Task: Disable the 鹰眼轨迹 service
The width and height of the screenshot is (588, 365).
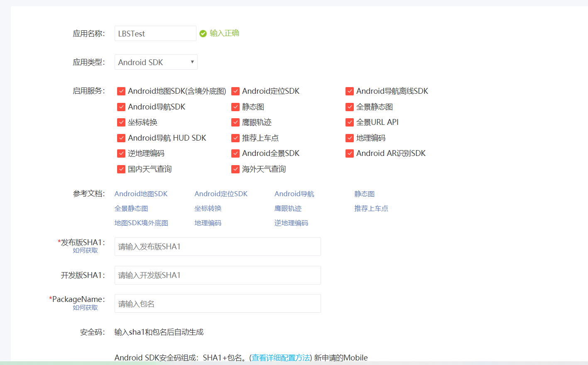Action: (x=235, y=122)
